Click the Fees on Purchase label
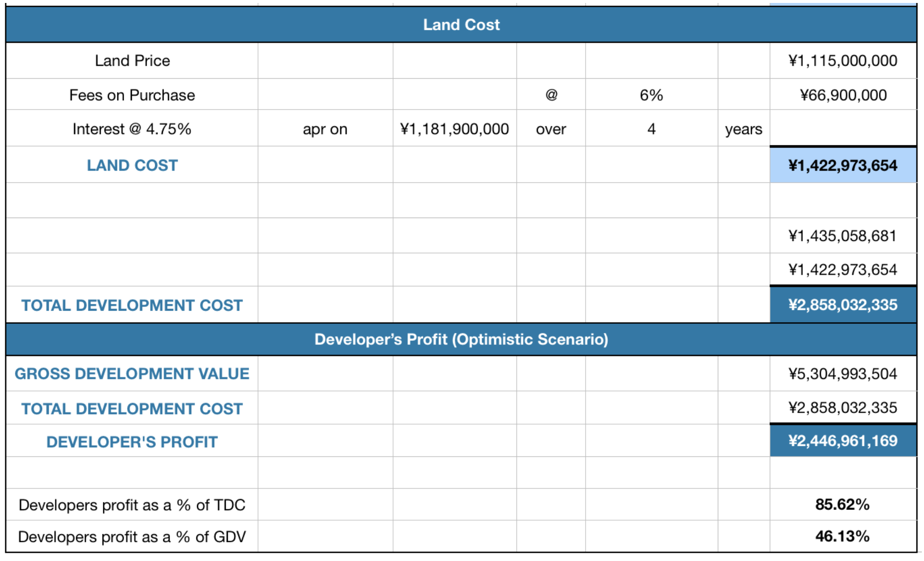924x561 pixels. click(x=132, y=95)
